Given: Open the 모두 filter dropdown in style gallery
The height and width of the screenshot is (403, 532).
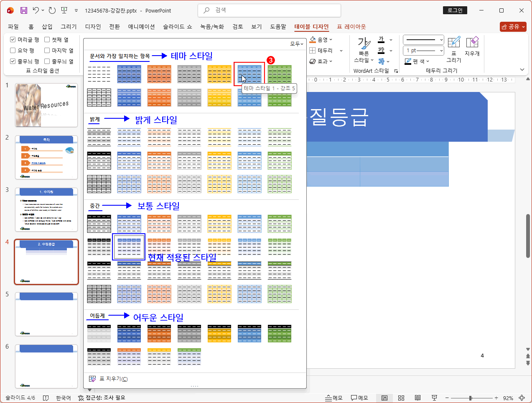Looking at the screenshot, I should point(297,44).
